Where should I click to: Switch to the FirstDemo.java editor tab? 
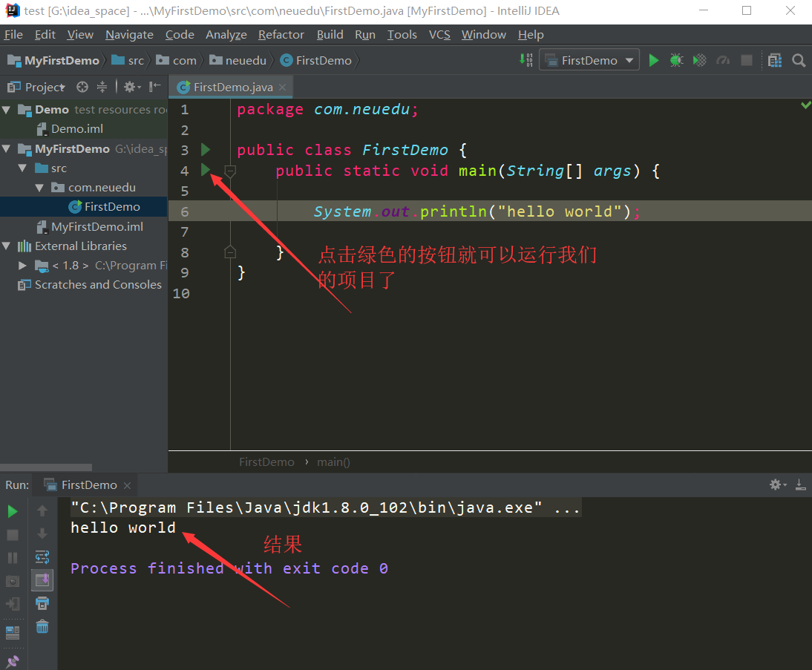pyautogui.click(x=231, y=87)
